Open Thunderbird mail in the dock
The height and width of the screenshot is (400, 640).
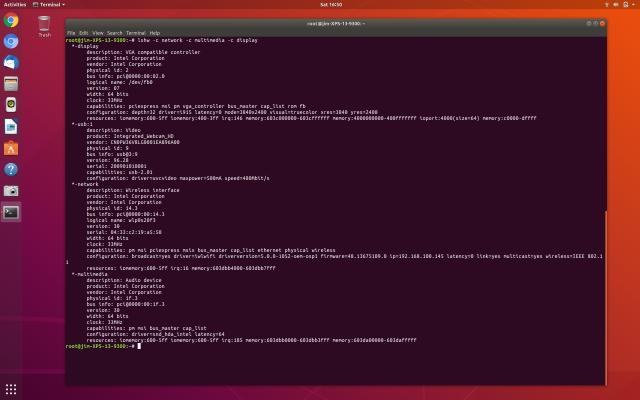pyautogui.click(x=11, y=62)
